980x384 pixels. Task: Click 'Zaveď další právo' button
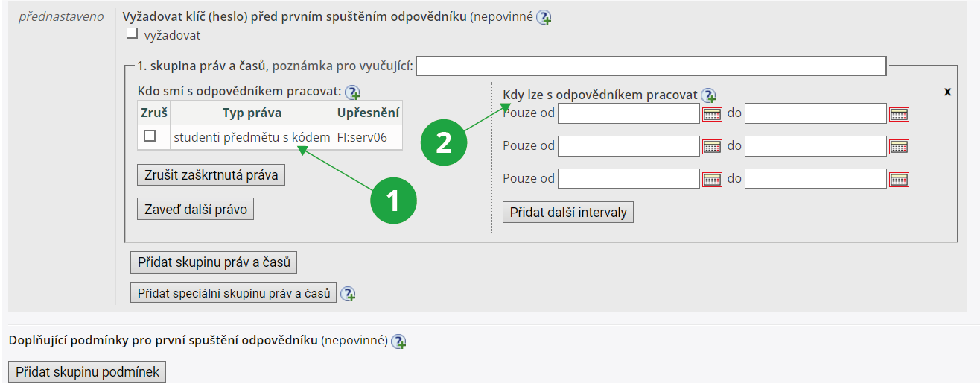(195, 210)
